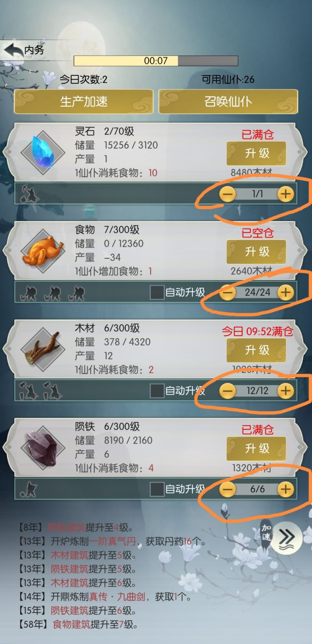Upgrade 灵石 with its 升级 button
312x644 pixels.
[257, 153]
